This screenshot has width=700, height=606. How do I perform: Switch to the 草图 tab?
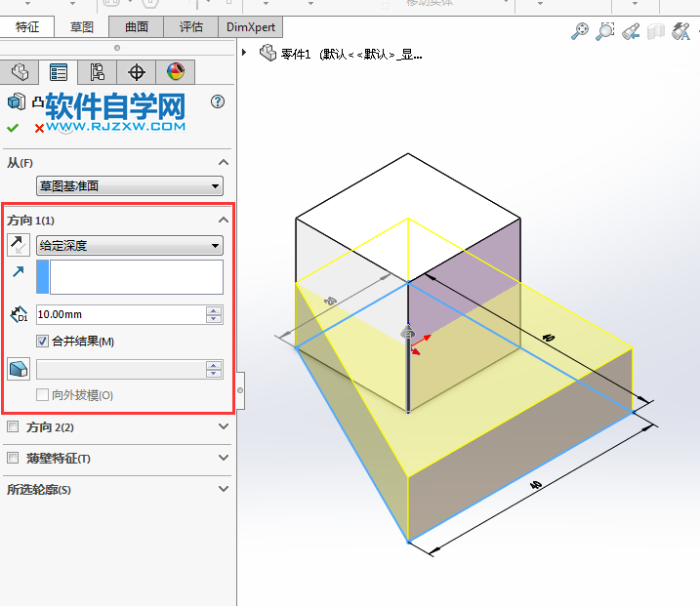point(82,26)
